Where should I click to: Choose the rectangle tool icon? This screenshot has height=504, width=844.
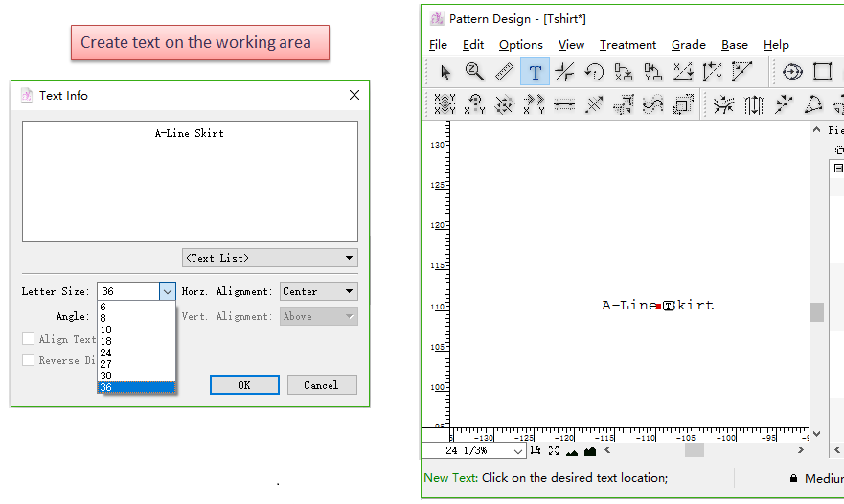pos(822,72)
